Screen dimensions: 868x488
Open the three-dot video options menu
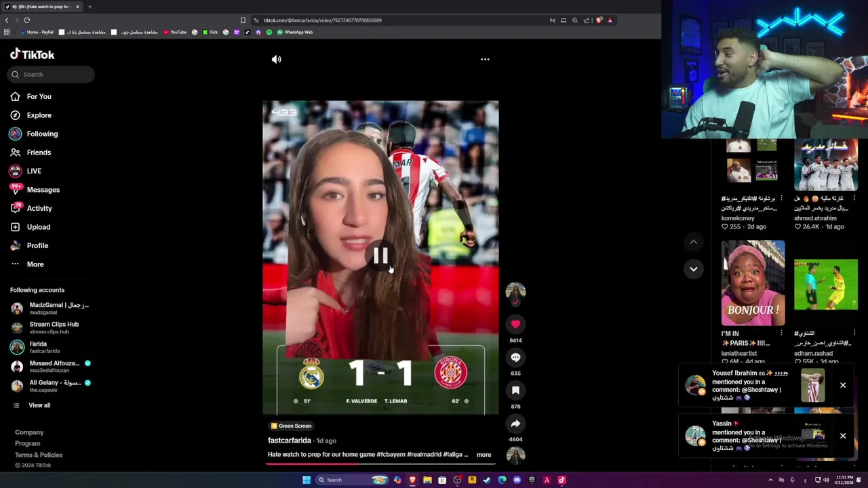tap(485, 60)
